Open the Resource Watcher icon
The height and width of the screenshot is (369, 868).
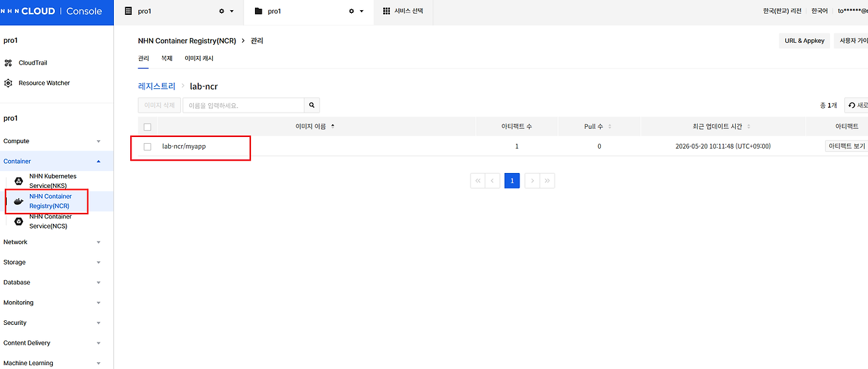click(x=8, y=83)
